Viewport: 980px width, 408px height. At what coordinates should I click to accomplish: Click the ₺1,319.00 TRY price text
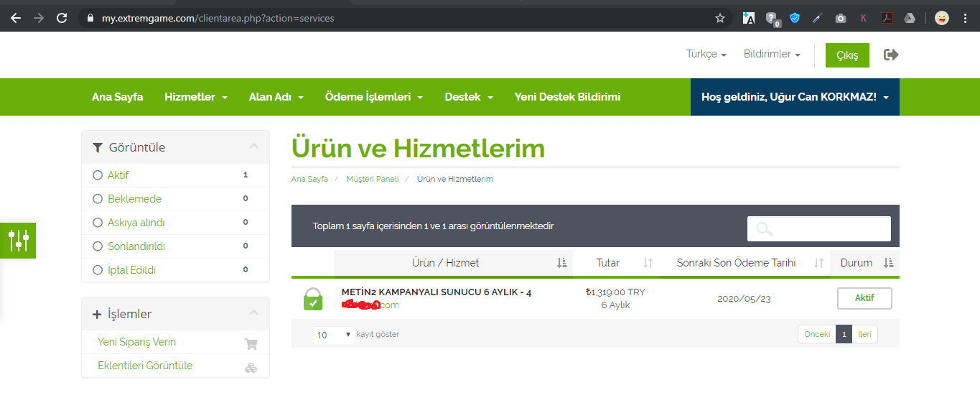pos(615,292)
